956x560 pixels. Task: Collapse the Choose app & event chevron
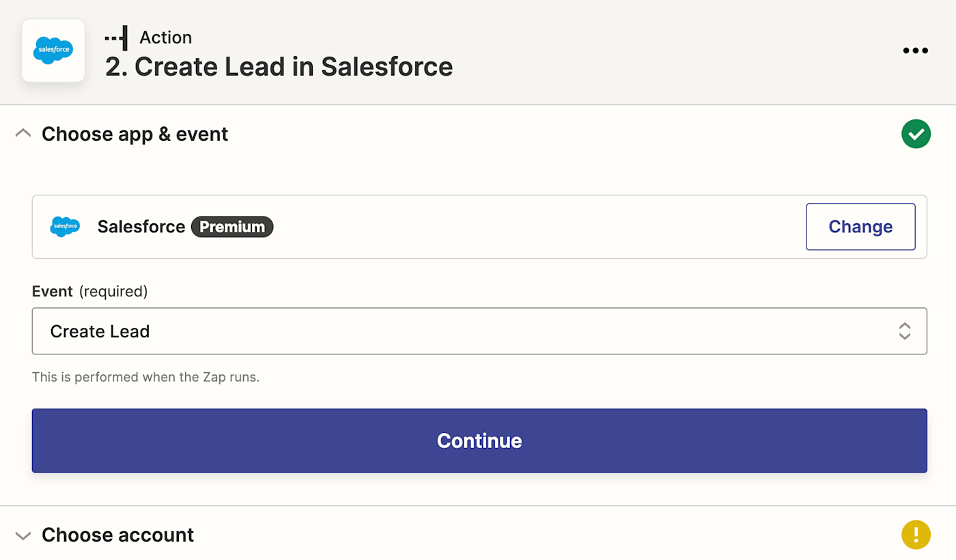pos(23,134)
